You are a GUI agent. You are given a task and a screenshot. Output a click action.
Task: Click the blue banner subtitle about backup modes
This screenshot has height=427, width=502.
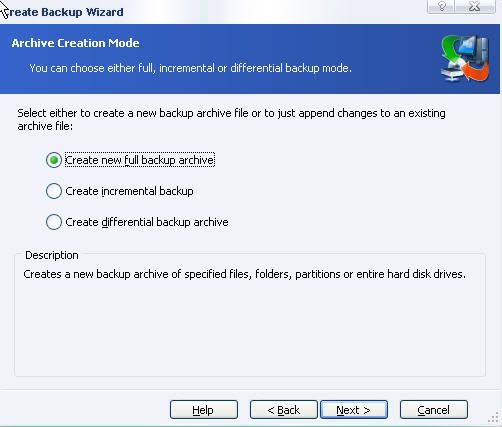coord(190,68)
